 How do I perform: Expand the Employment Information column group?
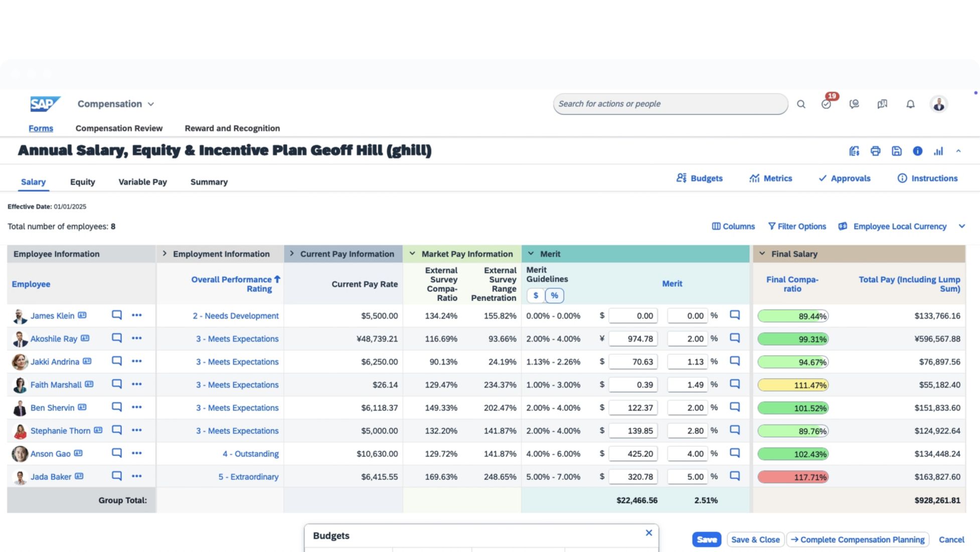tap(165, 254)
